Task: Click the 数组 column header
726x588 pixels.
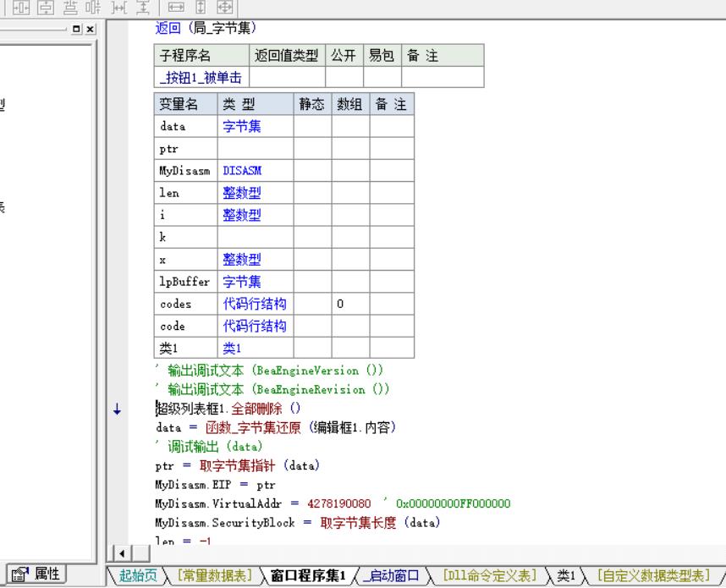Action: click(x=350, y=104)
